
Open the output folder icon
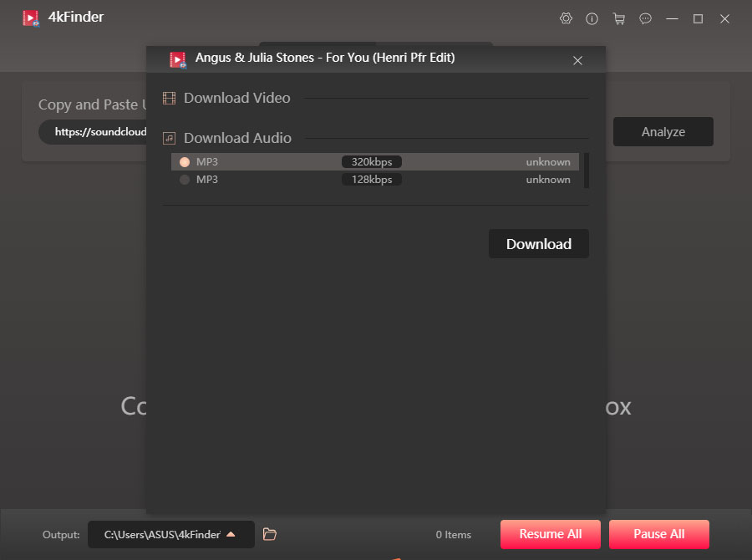coord(269,534)
